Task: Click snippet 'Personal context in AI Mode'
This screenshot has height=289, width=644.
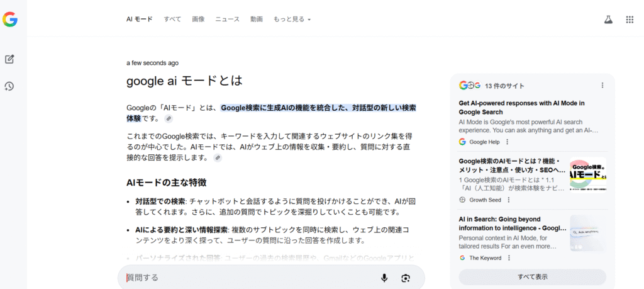Action: coord(508,242)
